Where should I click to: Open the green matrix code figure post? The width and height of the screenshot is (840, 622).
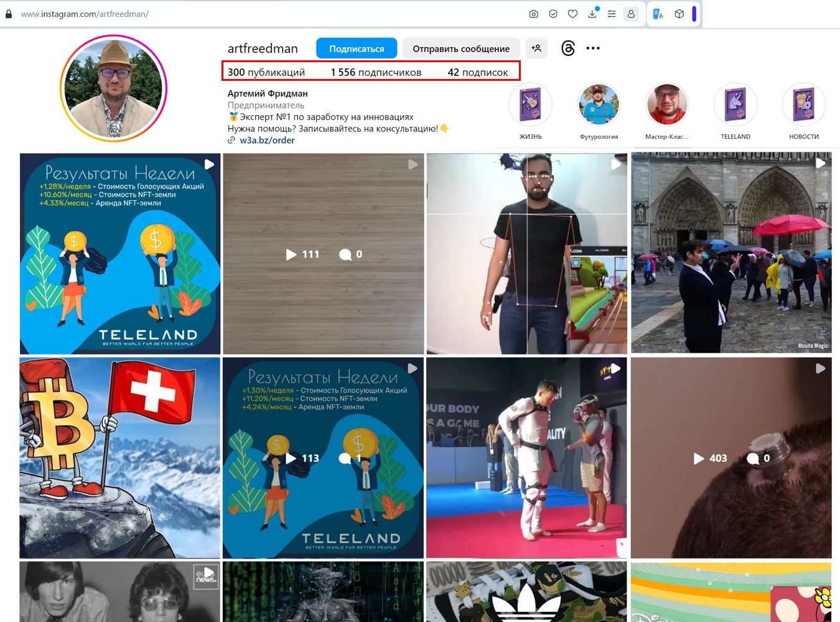324,592
